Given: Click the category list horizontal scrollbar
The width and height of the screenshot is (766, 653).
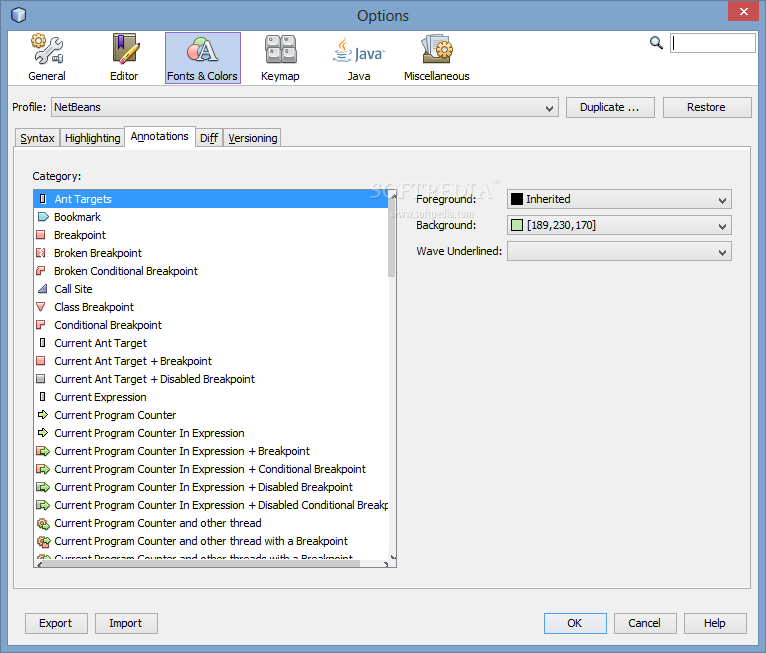Looking at the screenshot, I should [199, 564].
